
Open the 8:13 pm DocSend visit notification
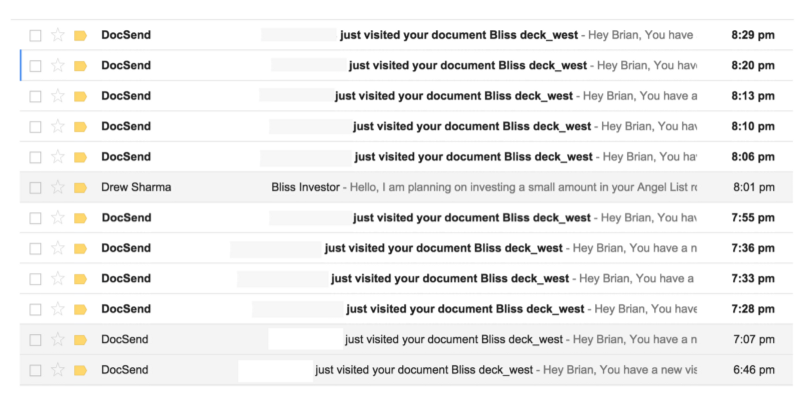[x=454, y=96]
